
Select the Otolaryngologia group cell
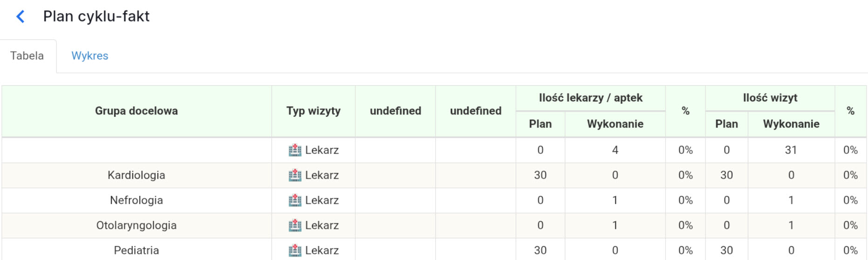pyautogui.click(x=136, y=226)
